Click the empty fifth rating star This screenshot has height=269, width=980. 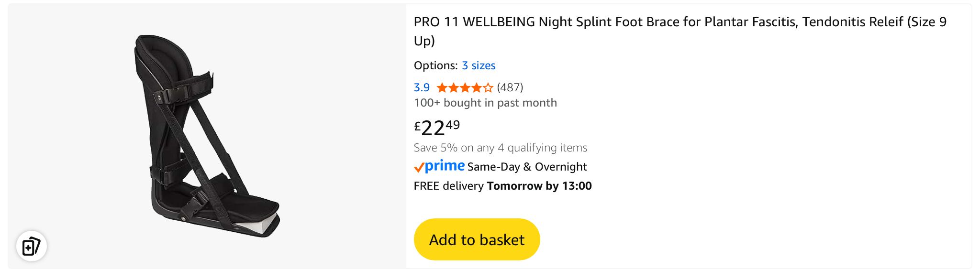(488, 88)
